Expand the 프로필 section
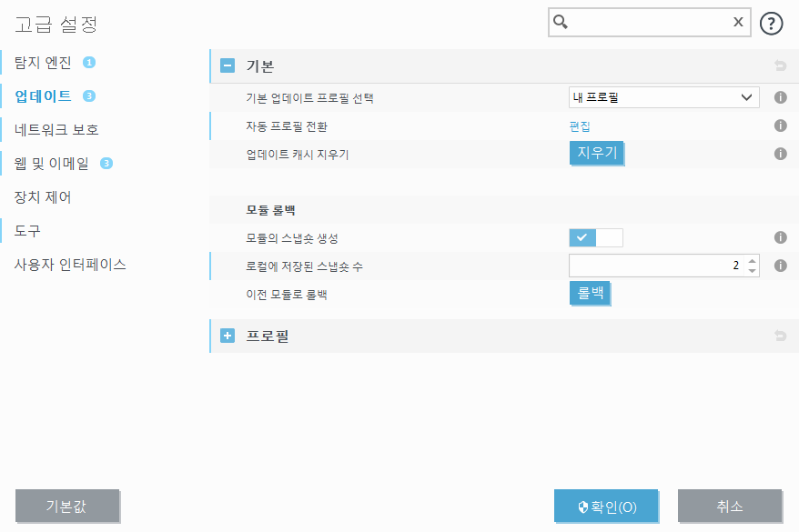Screen dimensions: 799x532 (x=226, y=336)
